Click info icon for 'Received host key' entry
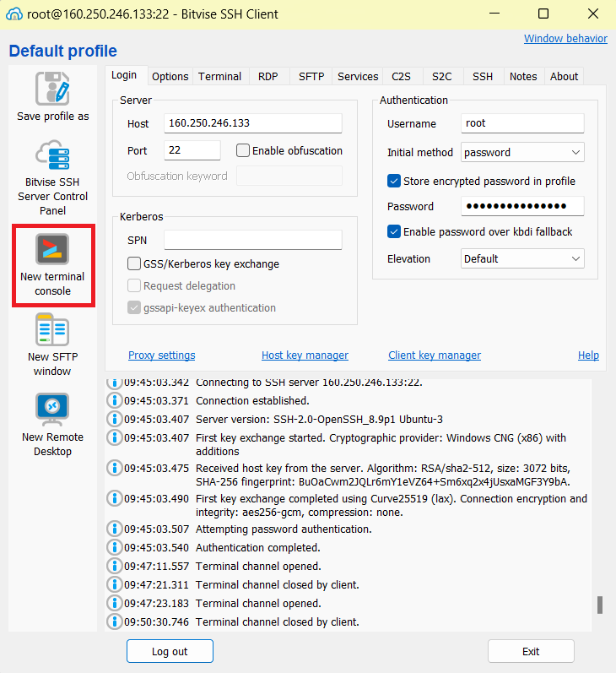The height and width of the screenshot is (673, 616). coord(114,468)
